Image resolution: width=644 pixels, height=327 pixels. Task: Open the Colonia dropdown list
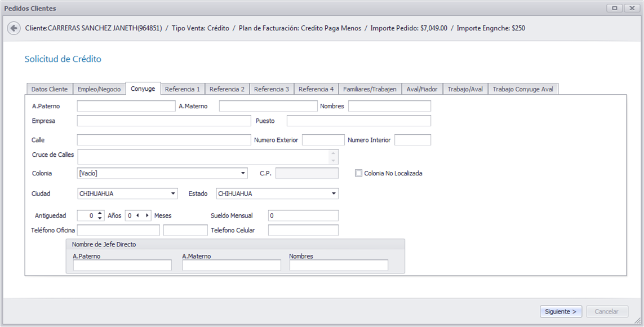[243, 173]
